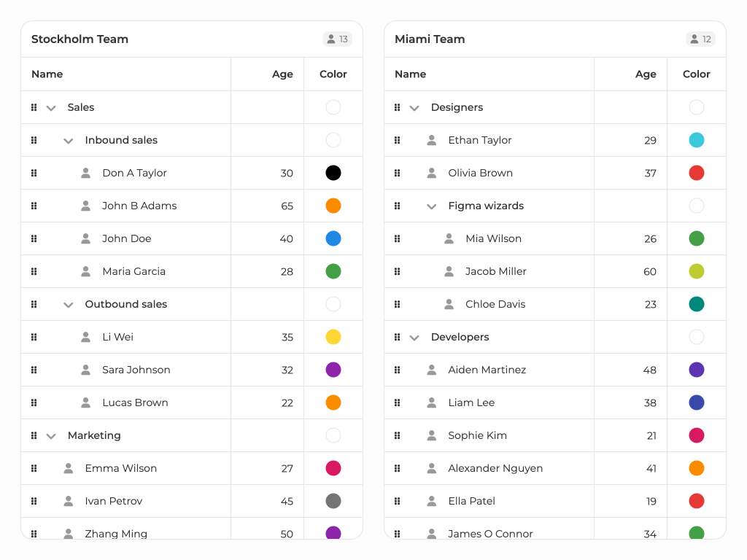
Task: Collapse the Developers group
Action: [414, 338]
